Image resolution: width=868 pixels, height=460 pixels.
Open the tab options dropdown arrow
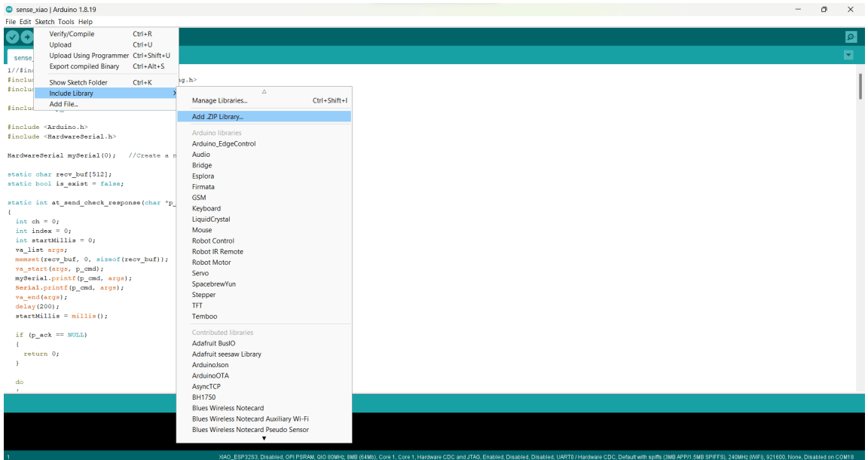[x=848, y=55]
